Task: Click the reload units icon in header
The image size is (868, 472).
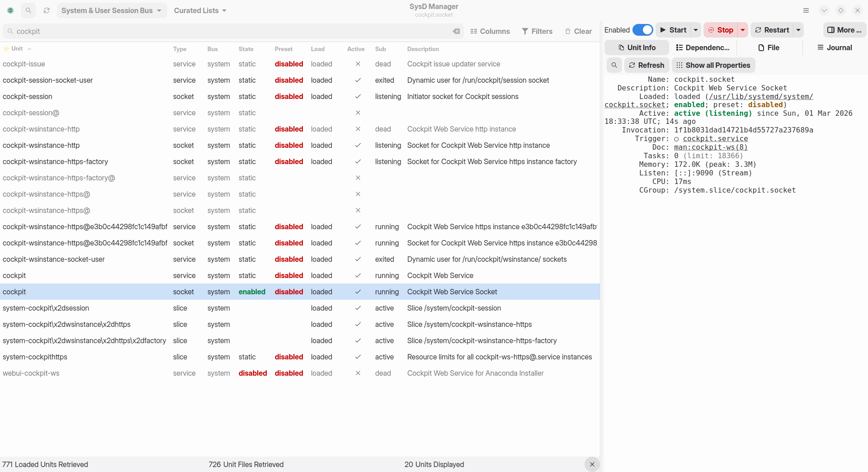Action: pyautogui.click(x=47, y=10)
